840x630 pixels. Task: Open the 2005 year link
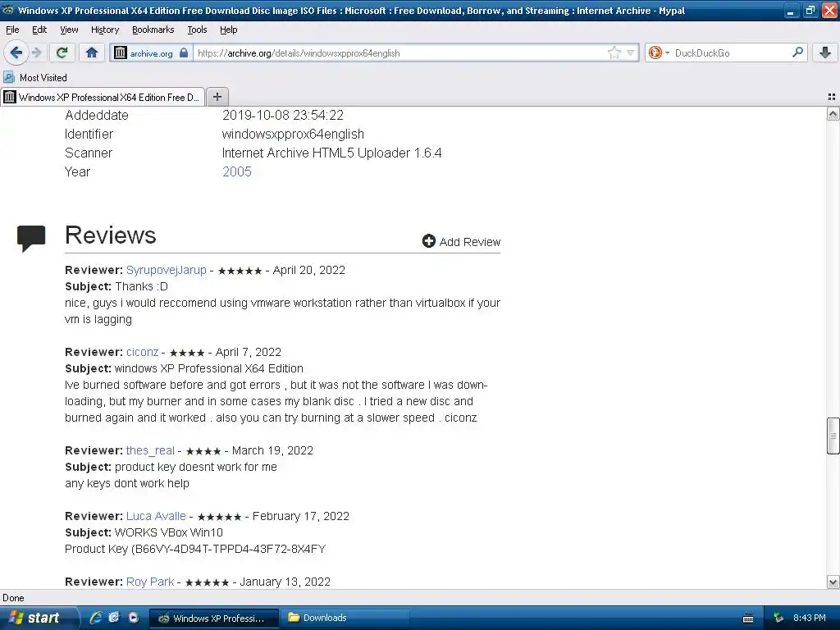click(x=237, y=171)
